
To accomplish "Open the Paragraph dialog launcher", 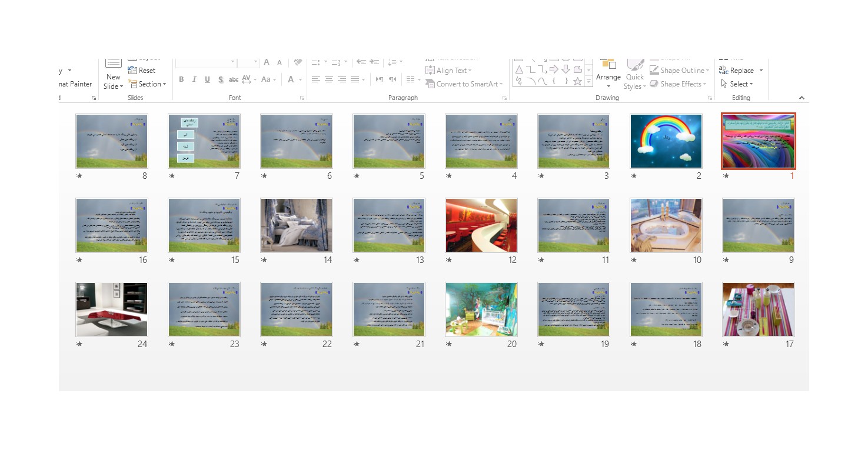I will click(x=504, y=98).
